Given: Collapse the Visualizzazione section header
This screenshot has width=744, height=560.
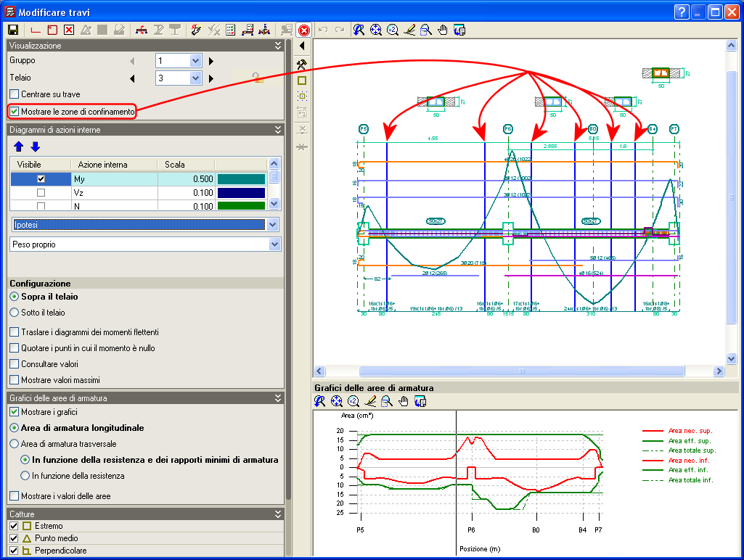Looking at the screenshot, I should tap(278, 46).
